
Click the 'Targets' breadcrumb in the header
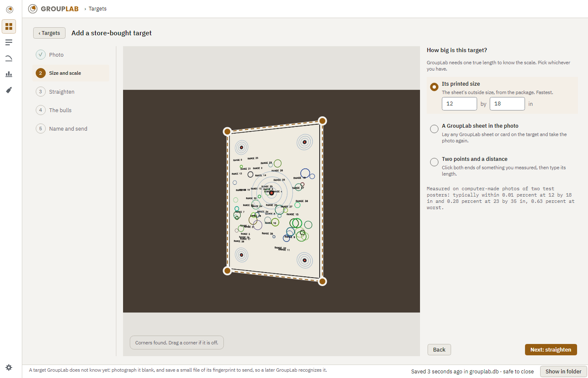pyautogui.click(x=97, y=9)
